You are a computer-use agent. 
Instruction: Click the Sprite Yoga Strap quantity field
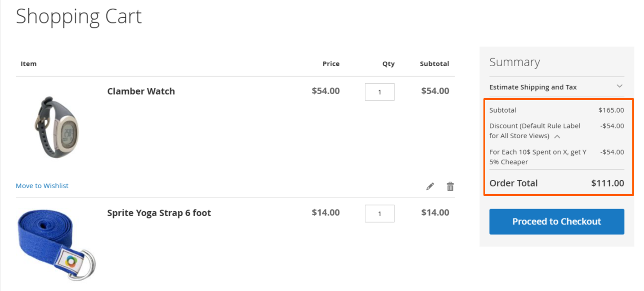point(380,214)
